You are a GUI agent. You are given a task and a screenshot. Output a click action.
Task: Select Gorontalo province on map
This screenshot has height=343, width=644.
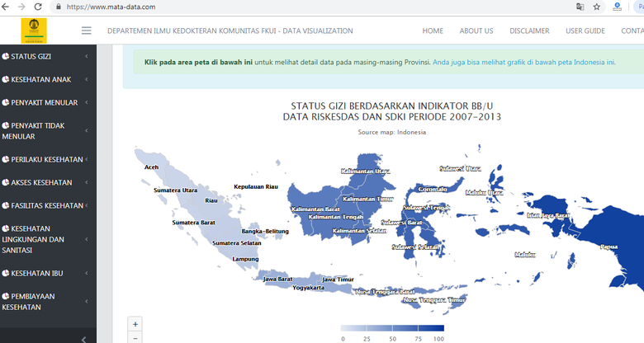click(432, 189)
